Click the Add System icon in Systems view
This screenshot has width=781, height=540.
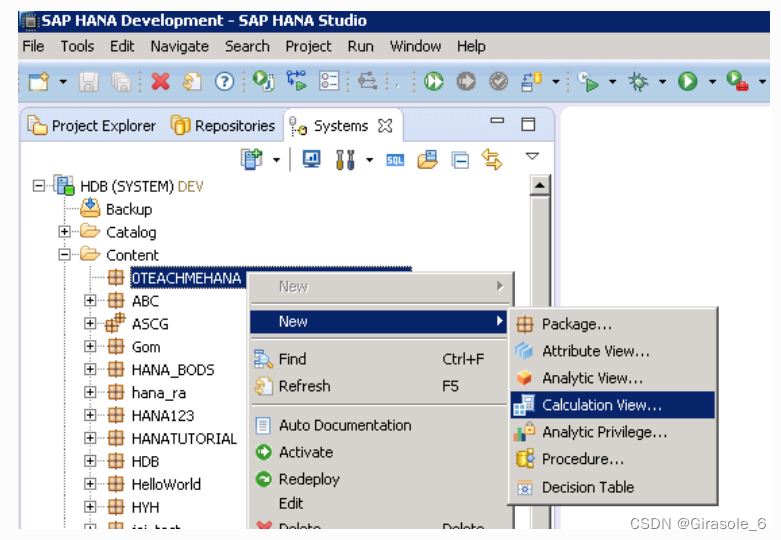pos(252,159)
